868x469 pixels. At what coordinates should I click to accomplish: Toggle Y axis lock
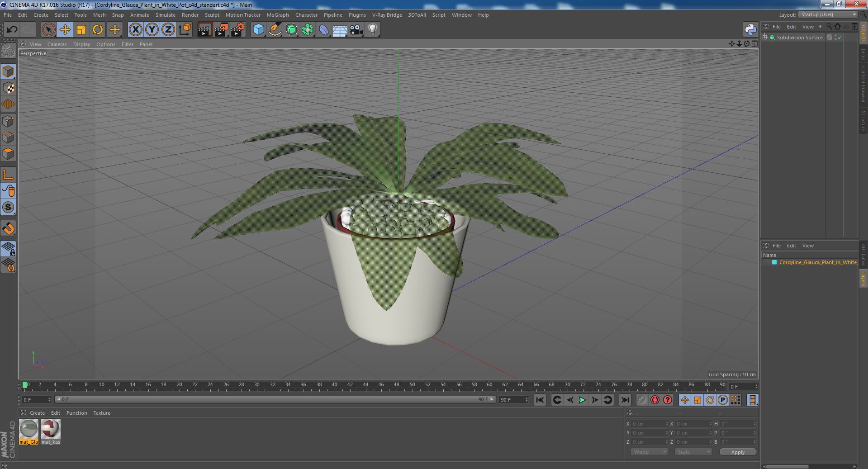click(x=152, y=30)
